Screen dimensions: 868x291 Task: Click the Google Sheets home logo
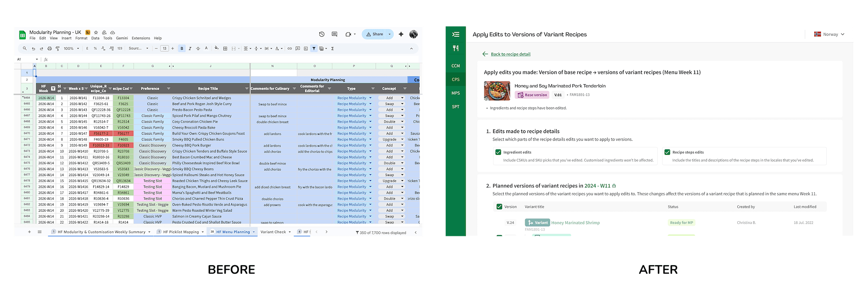point(22,35)
